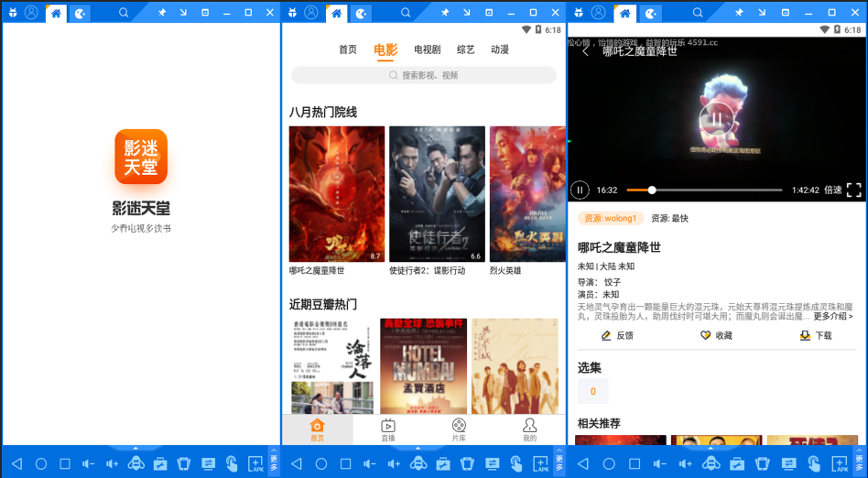Click diagonal-arrow shrink icon in middle window titlebar
This screenshot has width=868, height=478.
pos(467,12)
